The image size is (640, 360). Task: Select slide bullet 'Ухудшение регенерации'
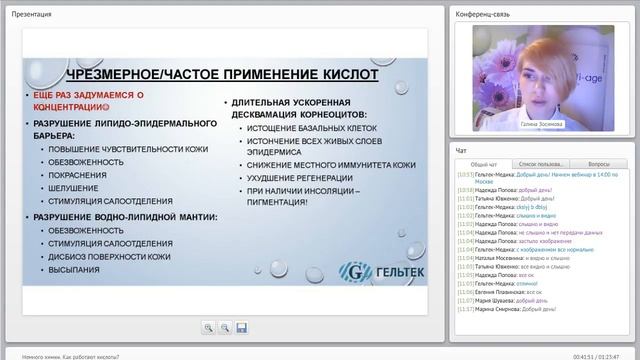pos(300,178)
